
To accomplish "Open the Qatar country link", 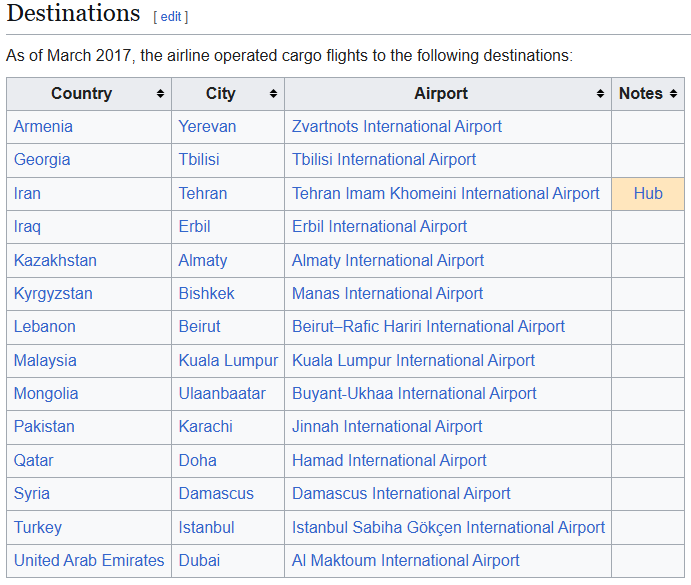I will click(33, 461).
